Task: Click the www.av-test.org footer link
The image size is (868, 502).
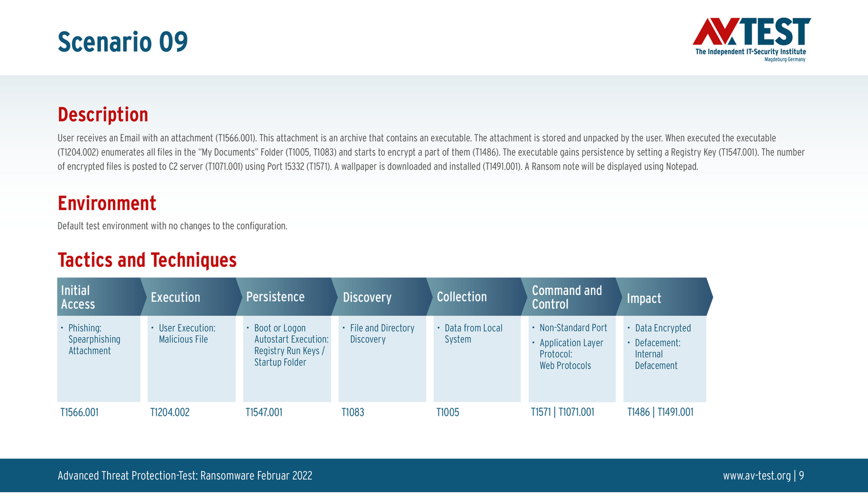Action: coord(757,475)
